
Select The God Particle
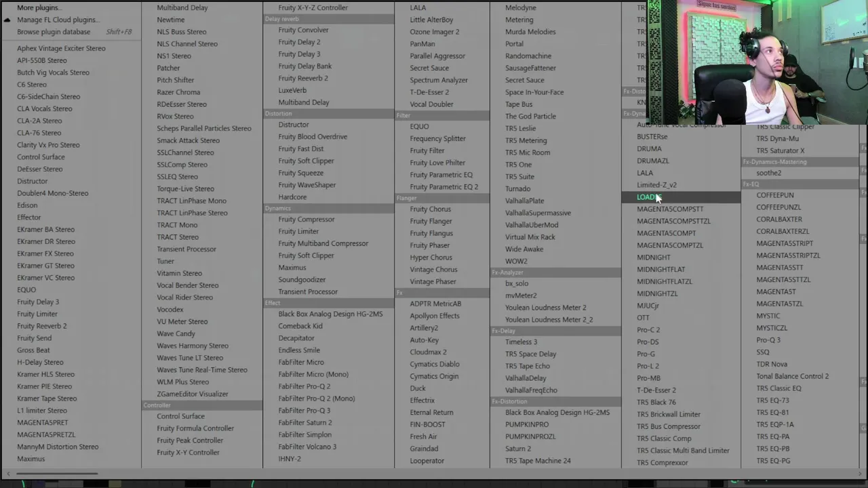tap(530, 117)
